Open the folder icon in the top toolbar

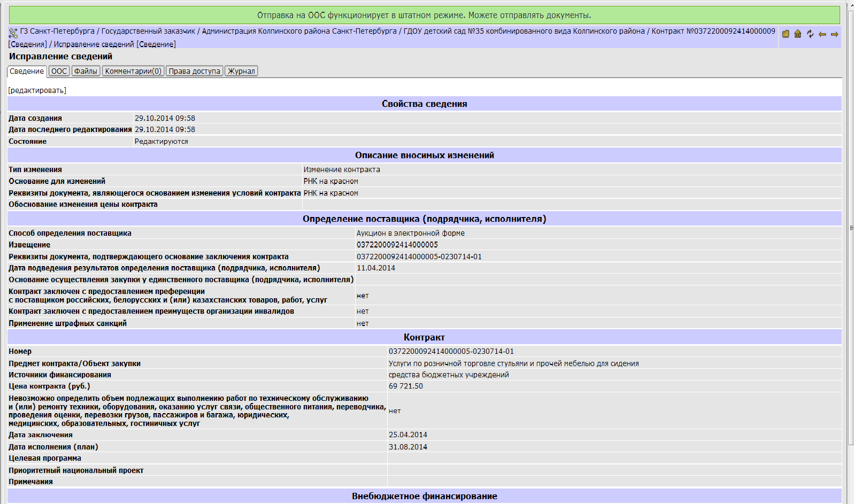pos(786,34)
